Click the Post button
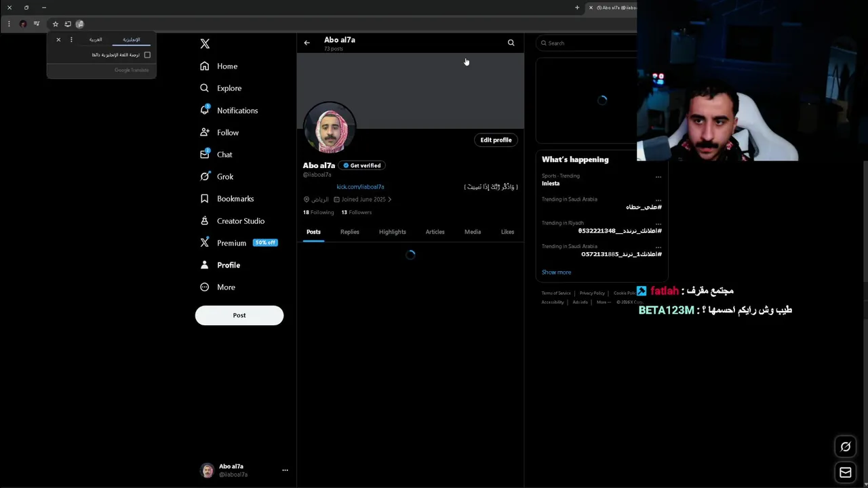The image size is (868, 488). [x=239, y=315]
